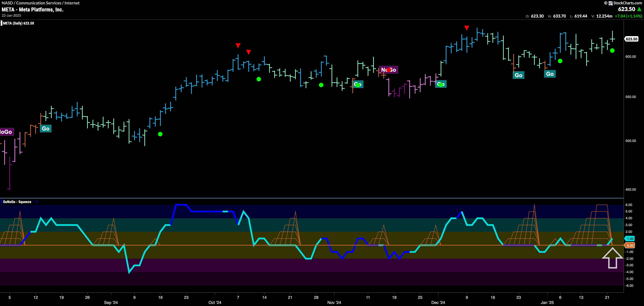Click the Go label under the December 23 bars

point(519,75)
